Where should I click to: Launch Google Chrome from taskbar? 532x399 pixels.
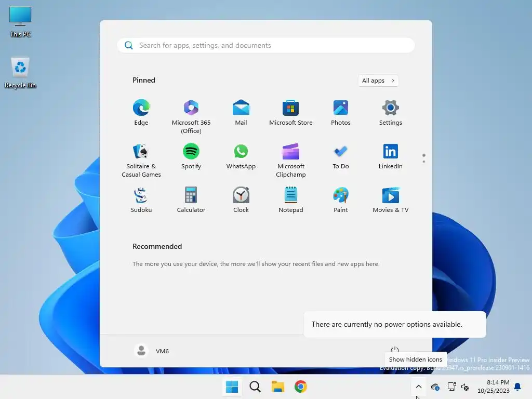point(301,387)
